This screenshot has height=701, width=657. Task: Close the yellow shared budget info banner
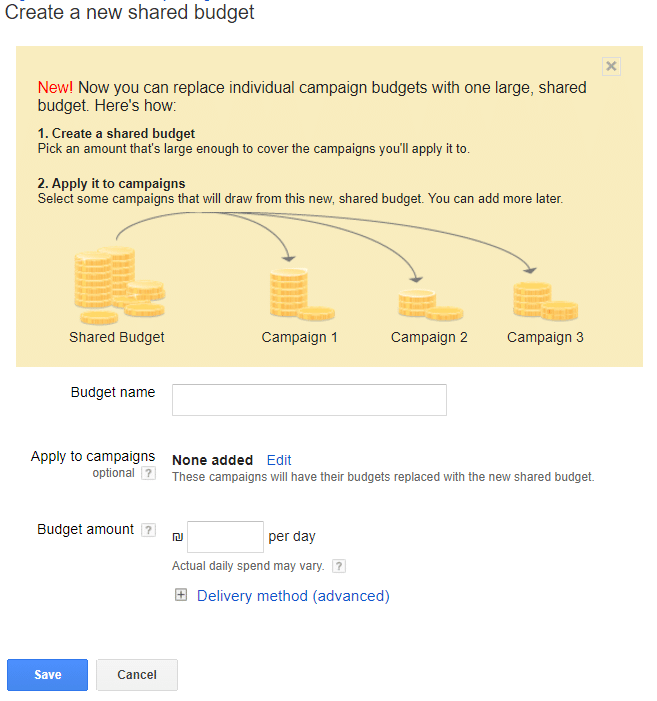coord(611,67)
